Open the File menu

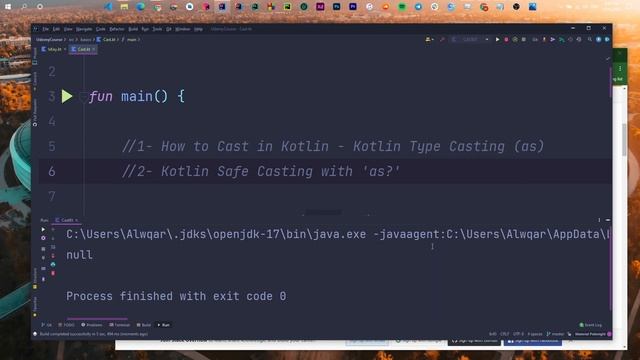(x=46, y=29)
